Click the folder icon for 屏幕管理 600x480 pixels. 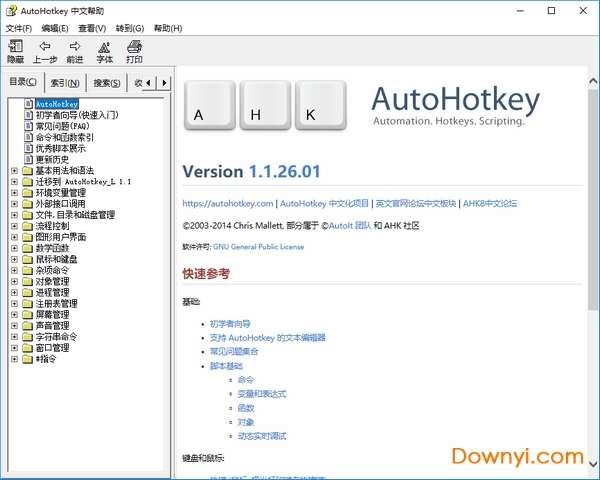[x=28, y=315]
